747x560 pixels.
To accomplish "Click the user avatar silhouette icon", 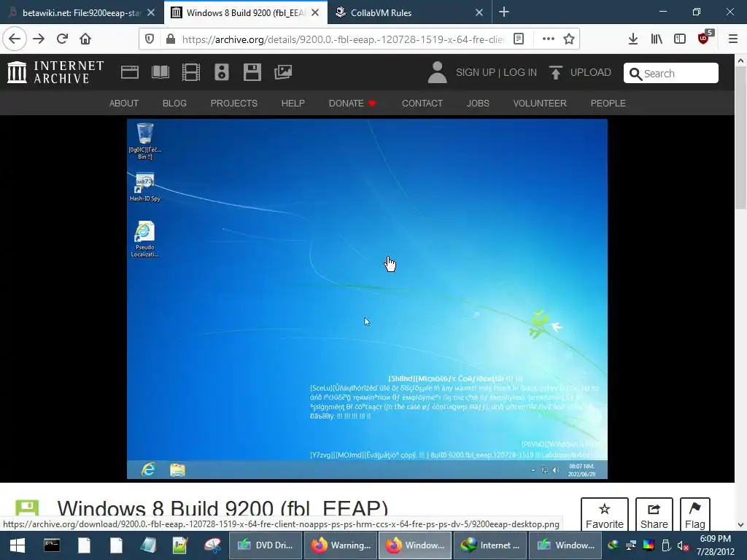I will (x=438, y=72).
